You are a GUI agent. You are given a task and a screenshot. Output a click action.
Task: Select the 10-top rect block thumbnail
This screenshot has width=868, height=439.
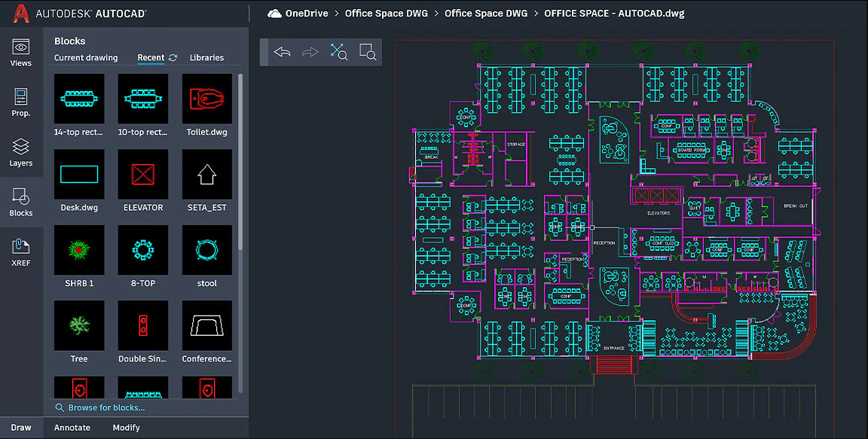[x=143, y=99]
